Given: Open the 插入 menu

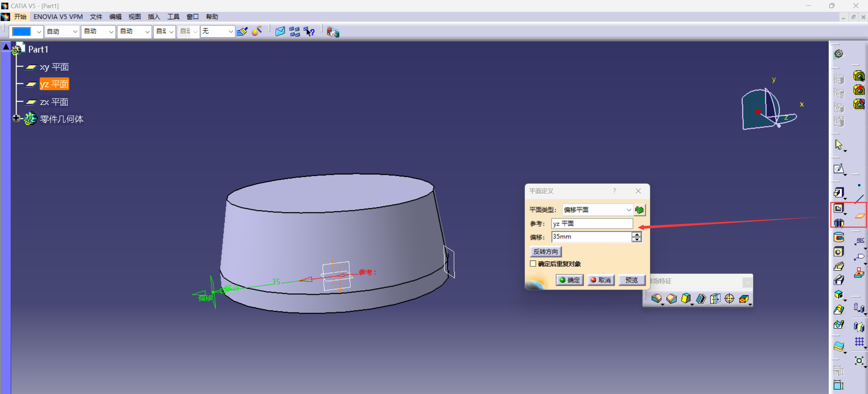Looking at the screenshot, I should pos(154,17).
